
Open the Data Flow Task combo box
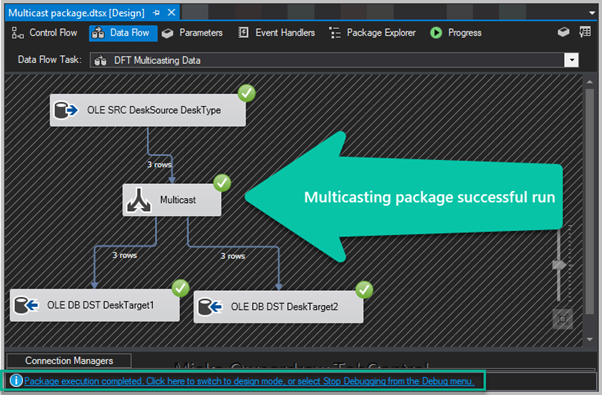pos(334,60)
